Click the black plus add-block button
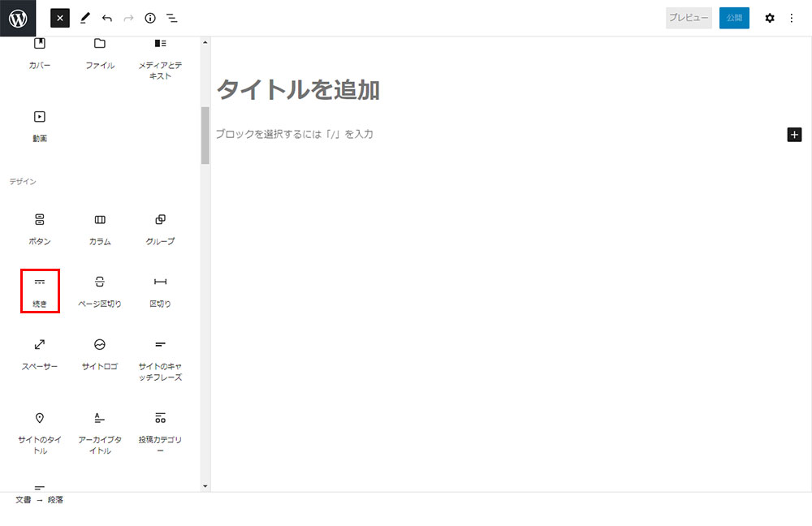This screenshot has height=526, width=812. [x=794, y=135]
